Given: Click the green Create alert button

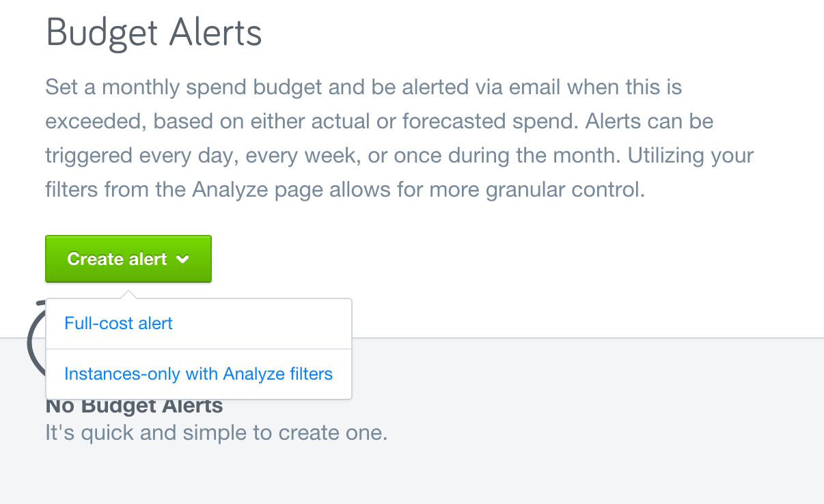Looking at the screenshot, I should tap(128, 259).
